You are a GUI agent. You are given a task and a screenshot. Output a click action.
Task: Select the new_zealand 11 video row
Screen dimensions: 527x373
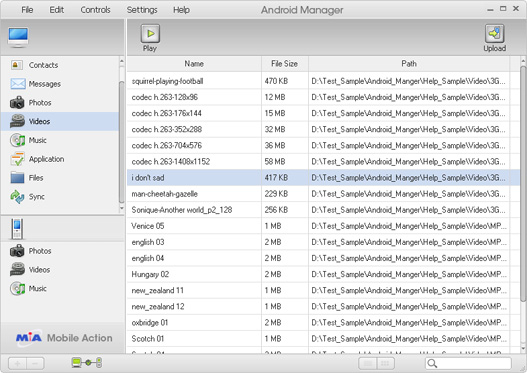323,291
